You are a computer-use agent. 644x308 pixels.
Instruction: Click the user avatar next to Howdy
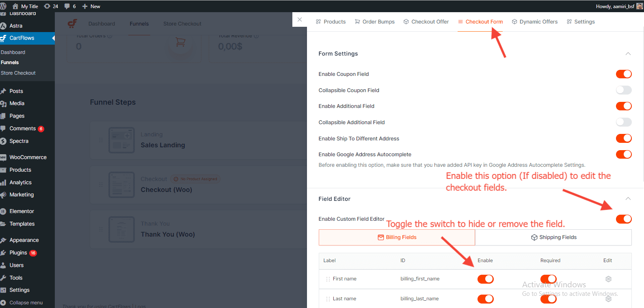click(640, 6)
